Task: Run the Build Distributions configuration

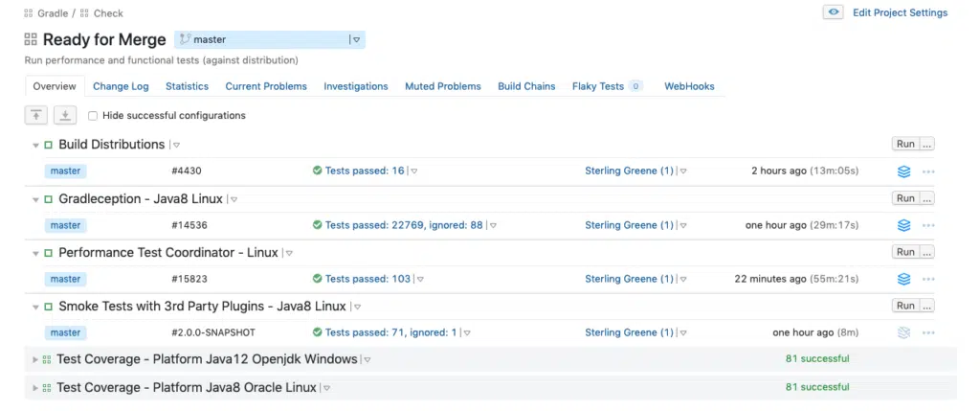Action: [904, 144]
